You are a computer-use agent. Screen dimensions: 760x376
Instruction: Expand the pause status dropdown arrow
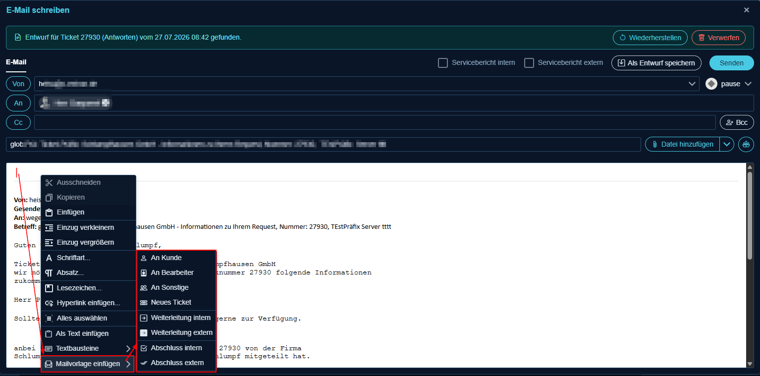coord(748,84)
